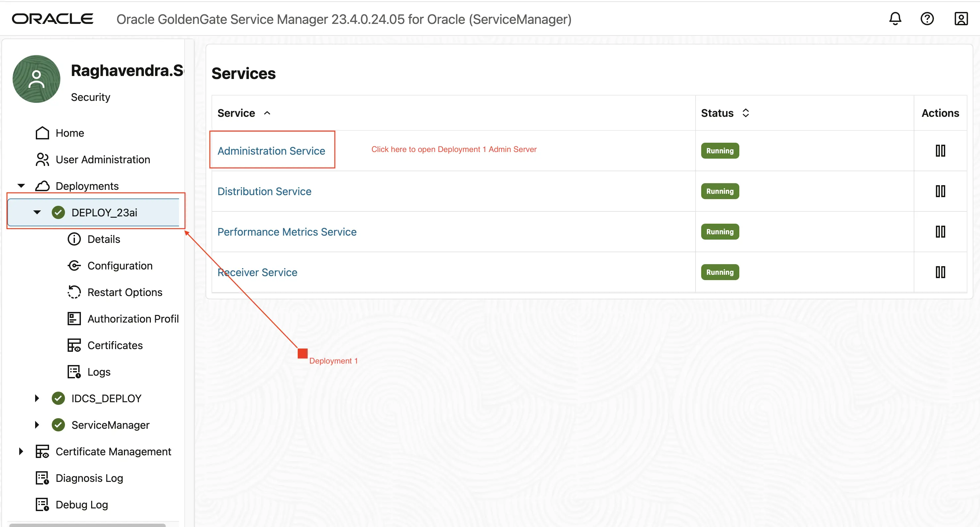Toggle sort order on Service column
The width and height of the screenshot is (980, 527).
[267, 113]
